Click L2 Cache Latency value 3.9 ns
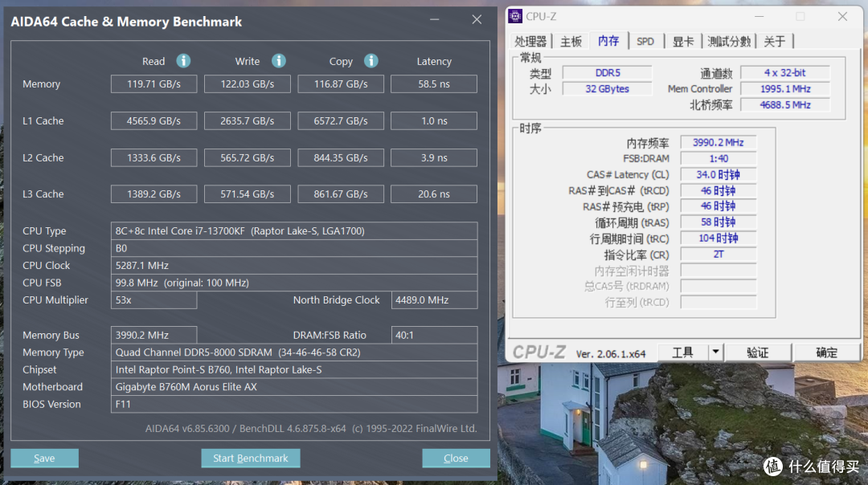 [x=434, y=157]
